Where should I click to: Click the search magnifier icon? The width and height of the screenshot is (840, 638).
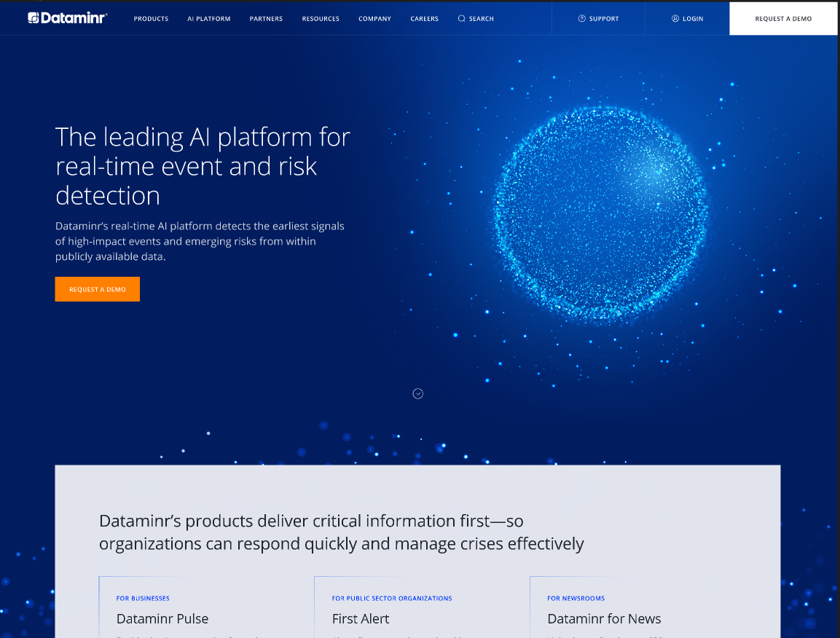tap(461, 19)
